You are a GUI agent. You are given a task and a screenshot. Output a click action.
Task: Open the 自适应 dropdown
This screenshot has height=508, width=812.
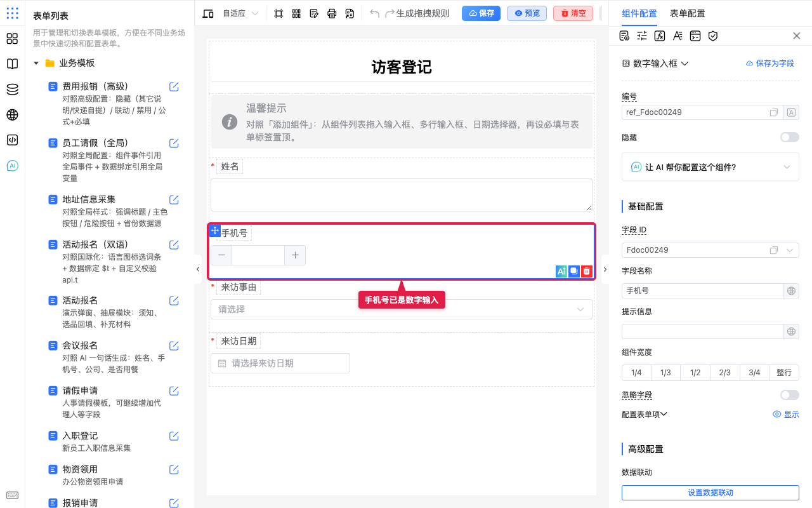[x=240, y=13]
